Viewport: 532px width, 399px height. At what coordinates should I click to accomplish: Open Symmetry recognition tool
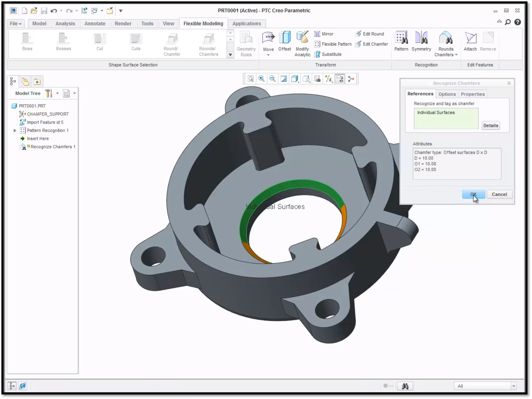[x=421, y=41]
